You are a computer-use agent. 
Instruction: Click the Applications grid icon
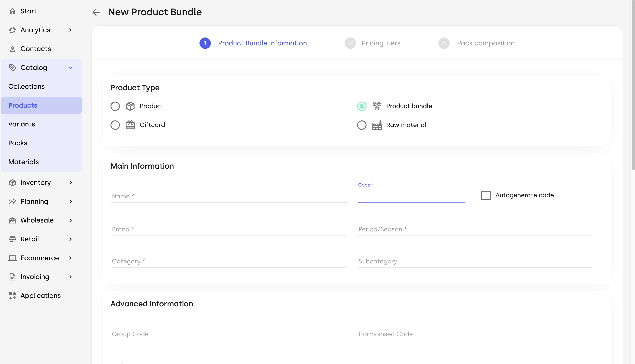point(12,296)
